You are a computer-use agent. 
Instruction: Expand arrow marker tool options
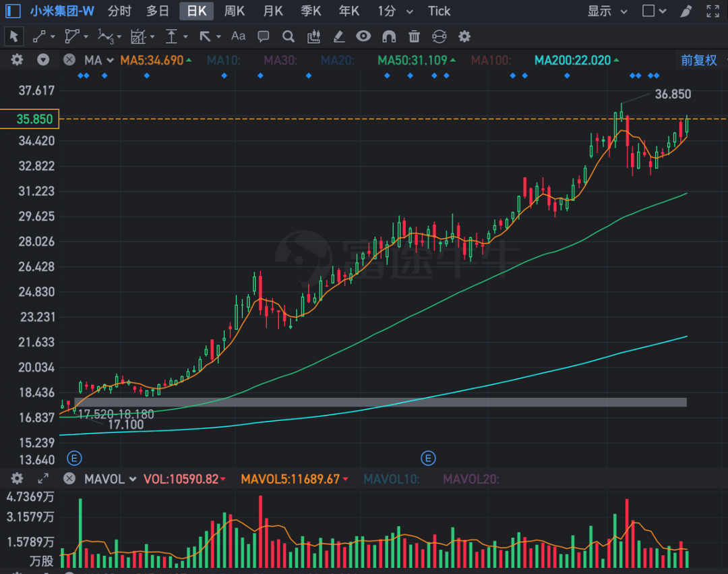pyautogui.click(x=218, y=36)
